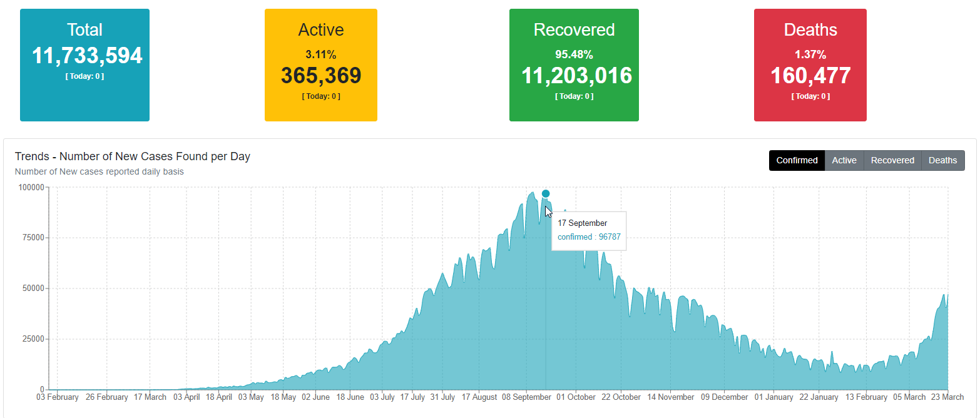The width and height of the screenshot is (980, 418).
Task: Click the recovered percentage 95.48%
Action: 574,54
